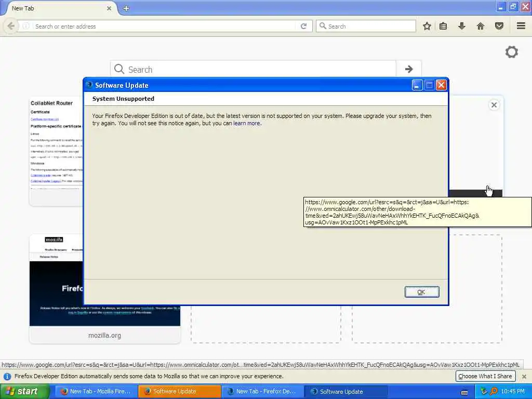Viewport: 532px width, 399px height.
Task: Click the new tab page Search field
Action: click(x=253, y=69)
